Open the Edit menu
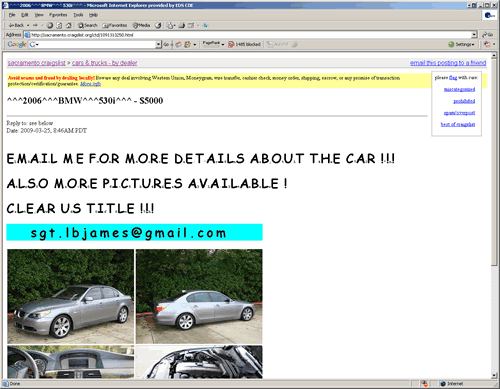 tap(25, 15)
